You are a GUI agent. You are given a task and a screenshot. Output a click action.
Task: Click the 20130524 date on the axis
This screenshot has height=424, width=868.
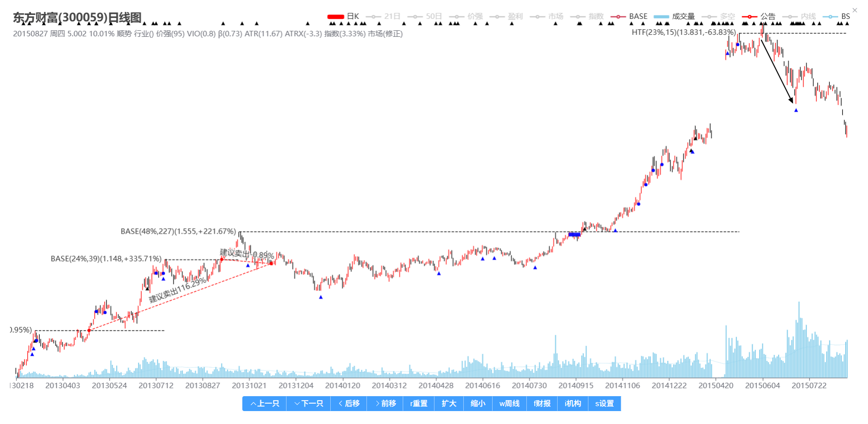(x=109, y=386)
